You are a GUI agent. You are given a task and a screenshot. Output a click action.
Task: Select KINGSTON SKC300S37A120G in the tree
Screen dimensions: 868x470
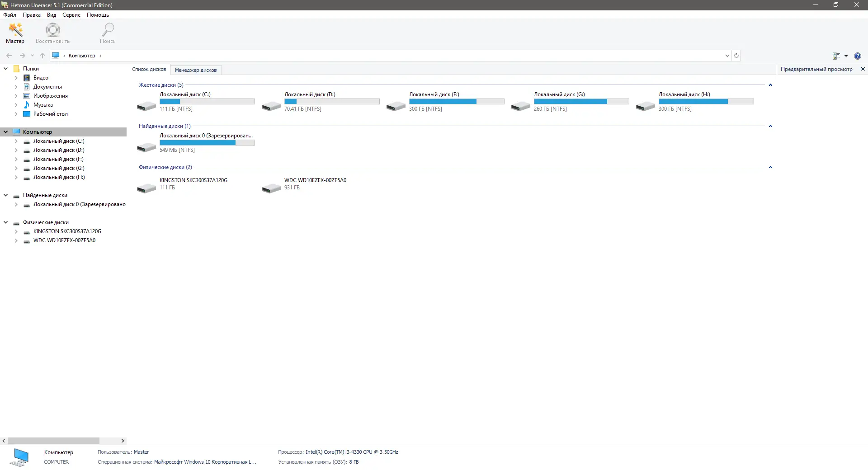(67, 231)
